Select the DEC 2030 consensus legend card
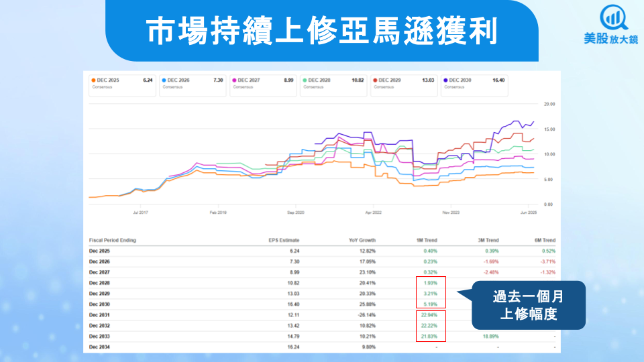The height and width of the screenshot is (362, 644). point(474,86)
